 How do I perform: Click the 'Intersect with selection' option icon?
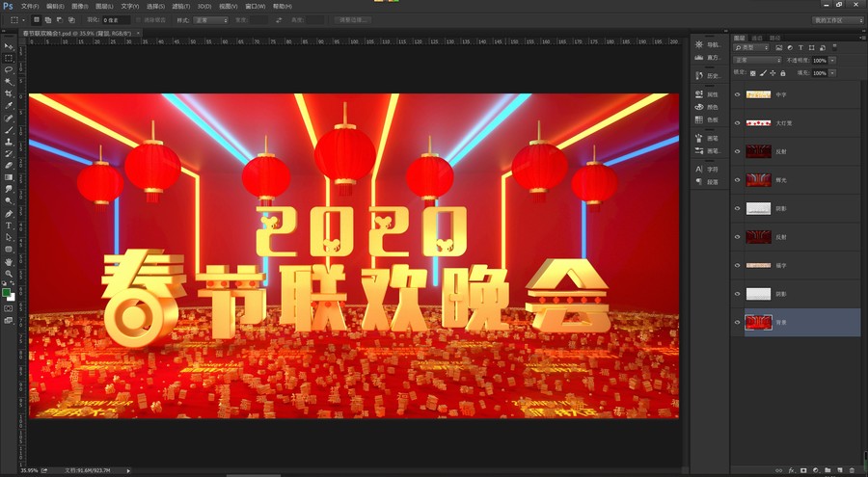[71, 20]
